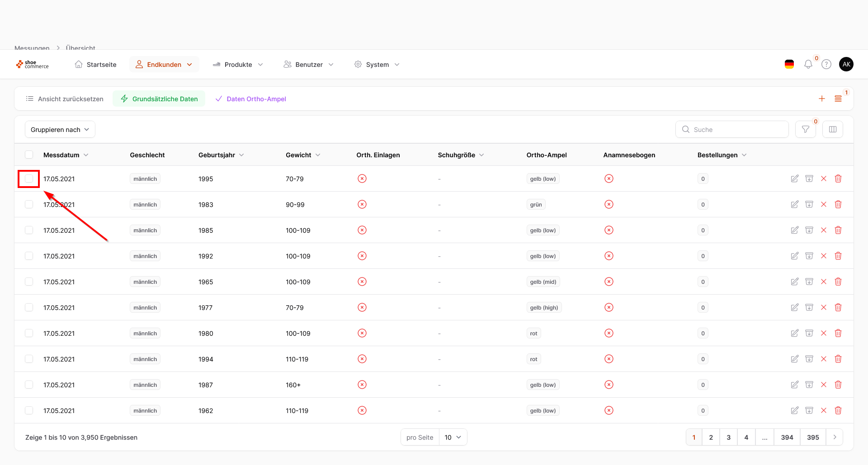Select the checkbox for the 1962 row
Screen dimensions: 868x465
(29, 411)
